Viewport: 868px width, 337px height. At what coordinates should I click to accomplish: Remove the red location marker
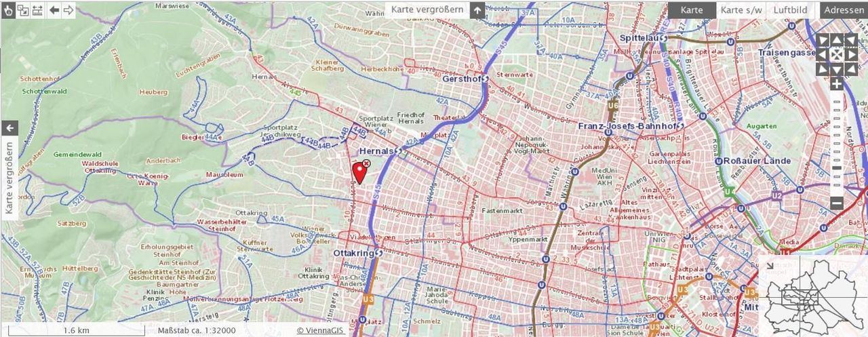click(366, 163)
